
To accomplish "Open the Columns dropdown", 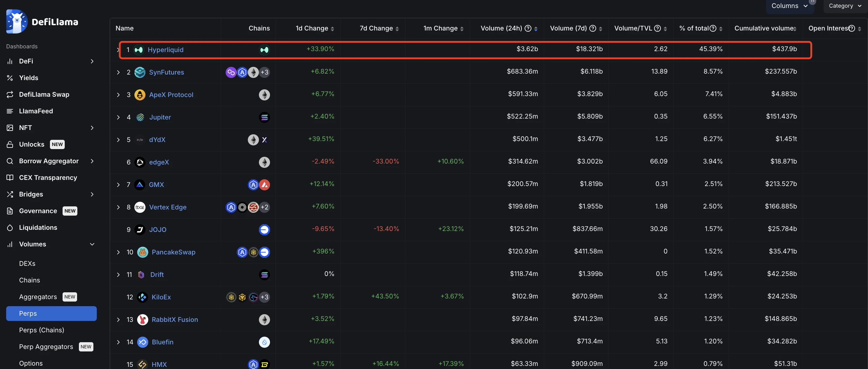I will [x=789, y=6].
